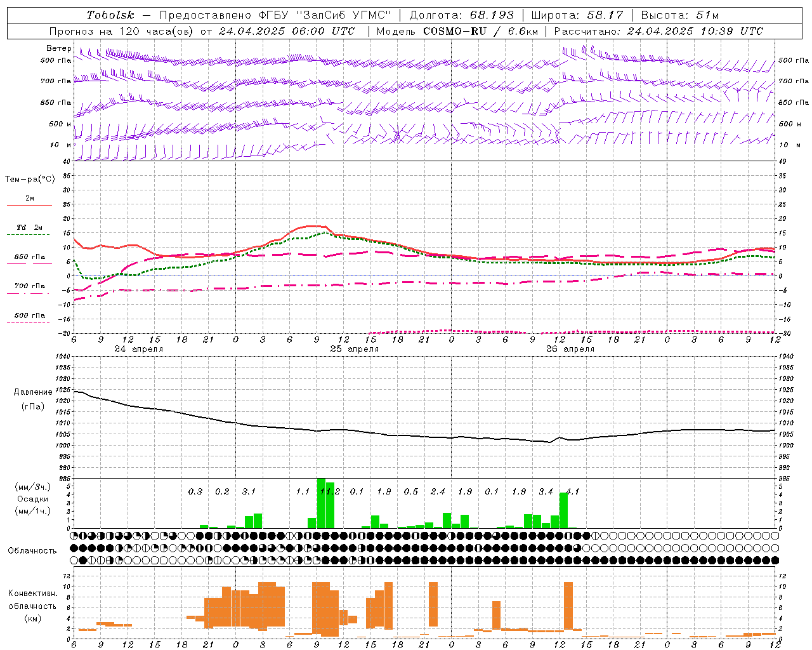This screenshot has width=812, height=650.
Task: Click the text Предоставлено ФГБУ "ЗапСиб УГМС"
Action: (275, 15)
